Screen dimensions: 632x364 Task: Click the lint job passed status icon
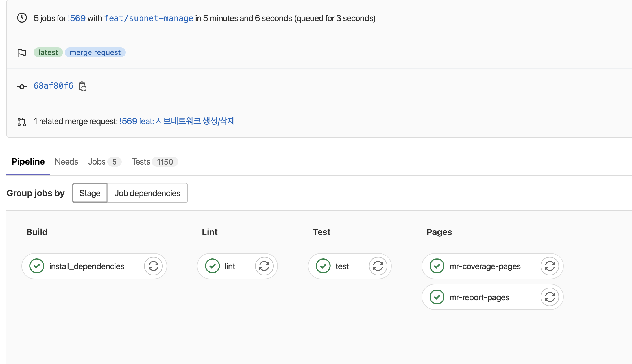[x=212, y=266]
